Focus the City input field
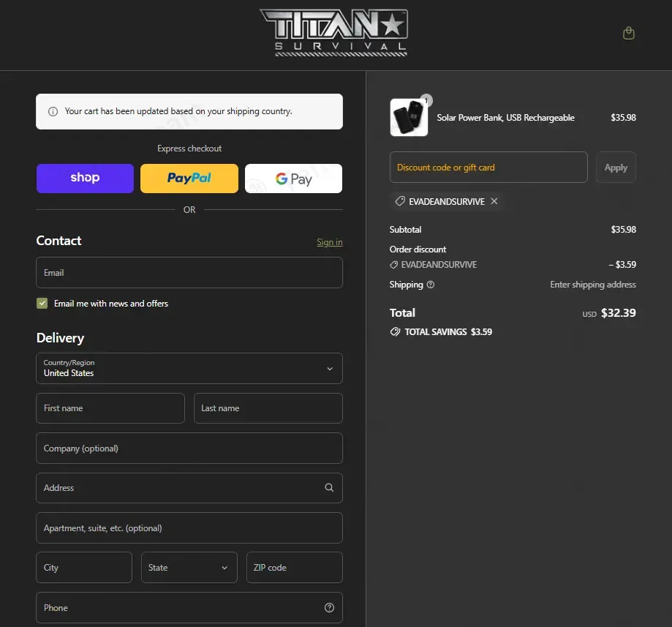Screen dimensions: 672x627 (84, 568)
